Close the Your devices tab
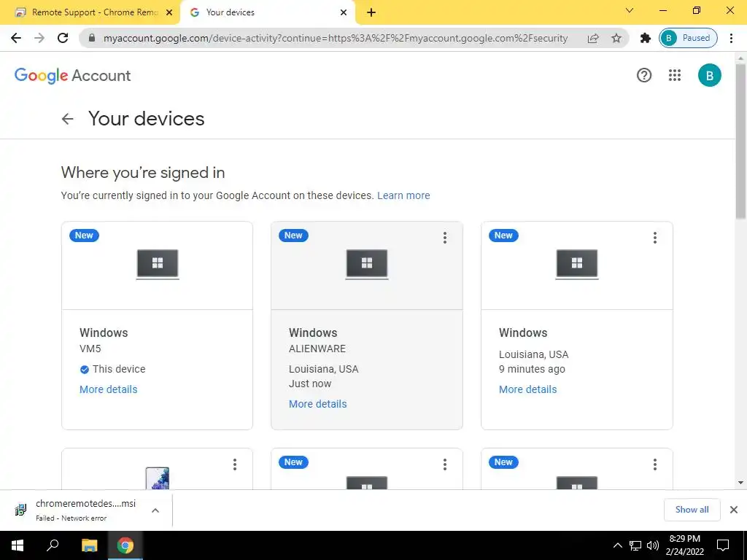The image size is (747, 560). [344, 13]
